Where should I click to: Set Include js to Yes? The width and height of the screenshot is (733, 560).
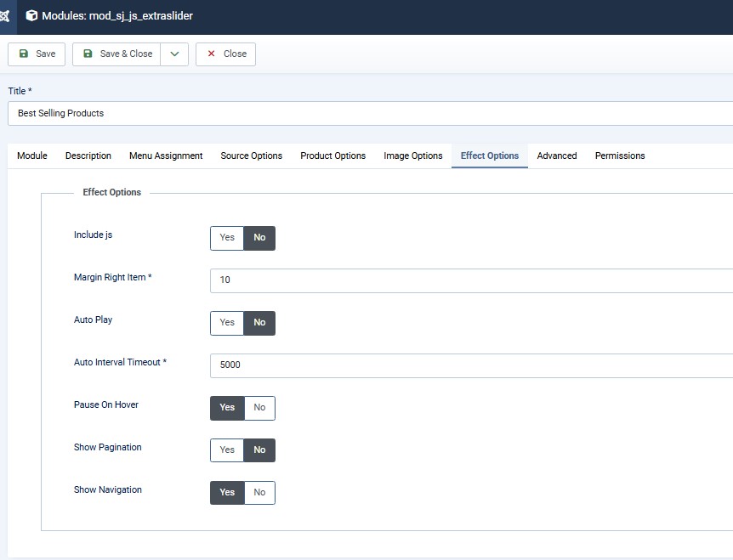click(227, 238)
